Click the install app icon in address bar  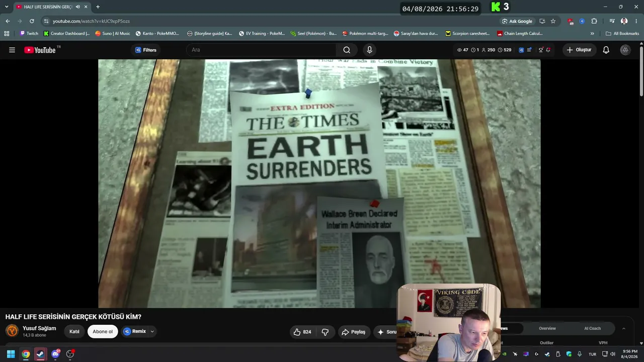point(542,21)
